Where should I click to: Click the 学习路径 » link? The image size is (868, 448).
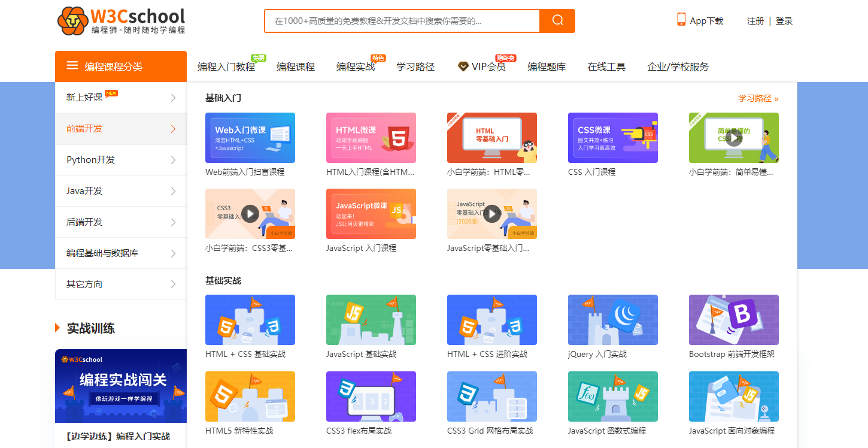click(758, 98)
